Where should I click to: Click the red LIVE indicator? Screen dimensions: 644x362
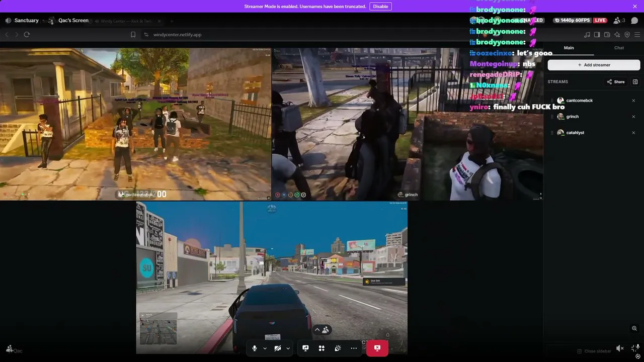click(600, 21)
